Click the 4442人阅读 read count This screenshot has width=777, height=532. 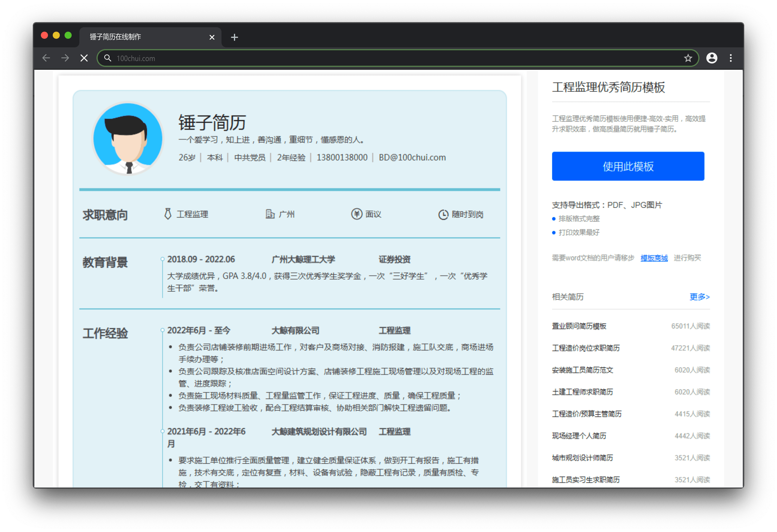692,436
